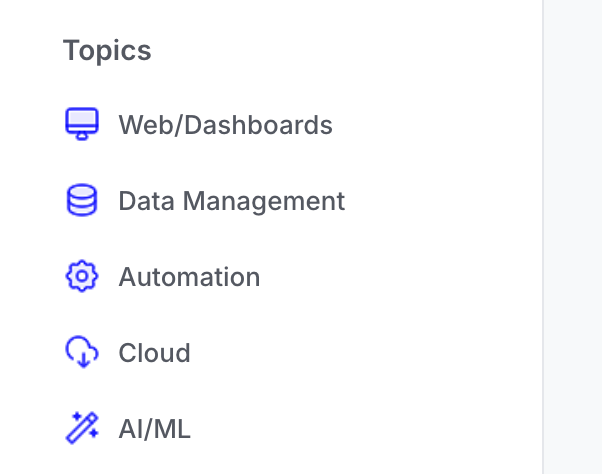This screenshot has height=474, width=602.
Task: Pick the AI/ML entry under Topics
Action: [154, 429]
